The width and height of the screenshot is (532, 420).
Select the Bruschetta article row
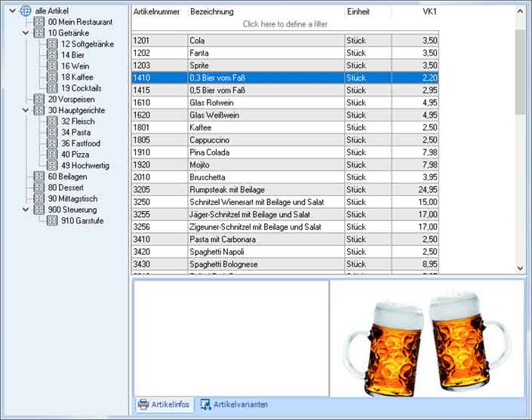click(x=285, y=177)
